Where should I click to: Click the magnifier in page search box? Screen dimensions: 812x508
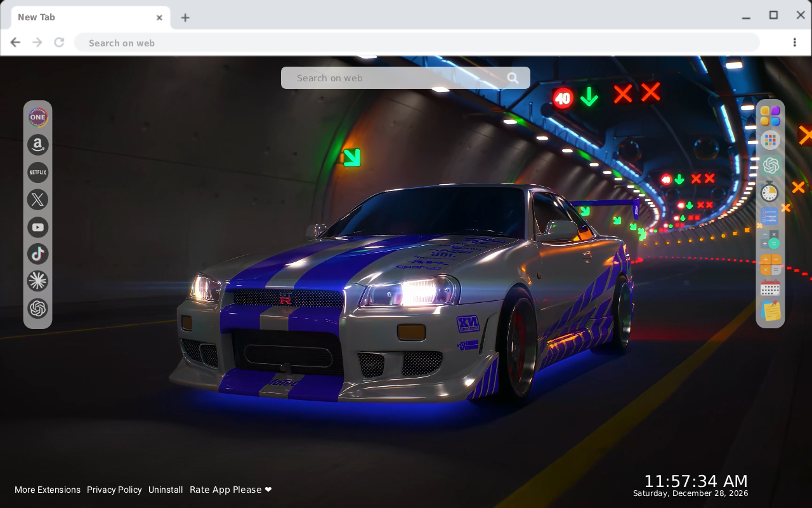point(513,78)
